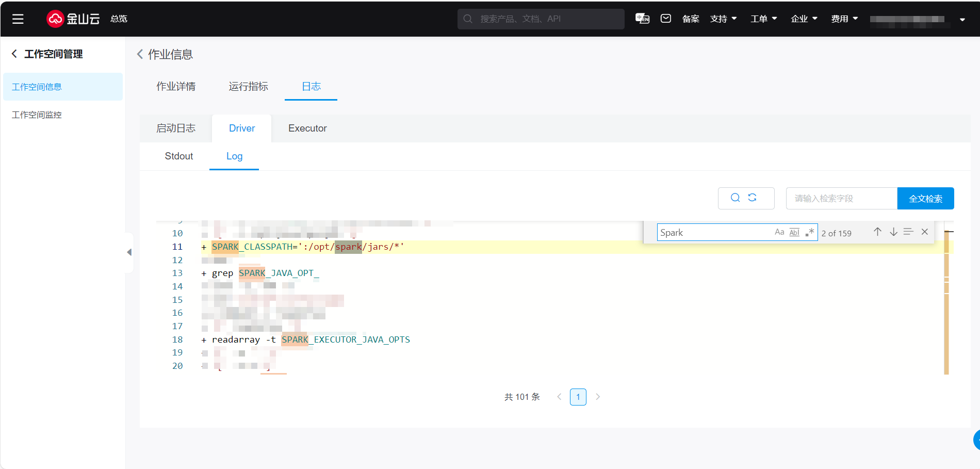Viewport: 980px width, 469px height.
Task: Click the SPARK_CLASSPATH text on line 11
Action: click(x=251, y=247)
